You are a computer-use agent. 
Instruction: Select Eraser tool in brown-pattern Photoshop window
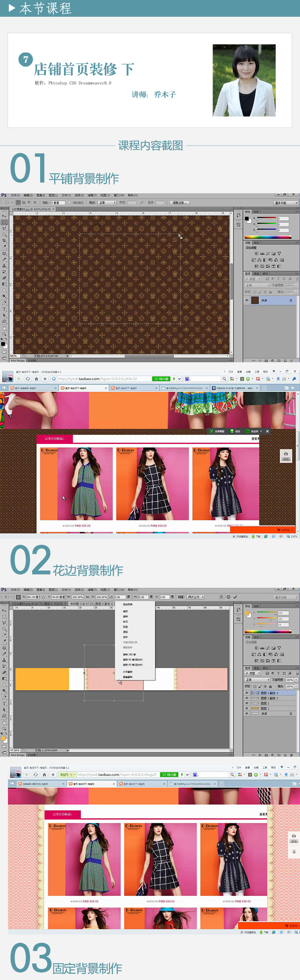click(4, 278)
